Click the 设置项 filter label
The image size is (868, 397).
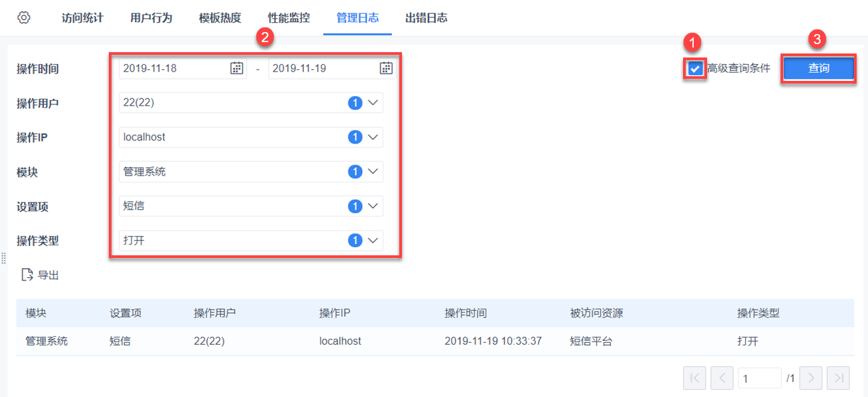(33, 207)
